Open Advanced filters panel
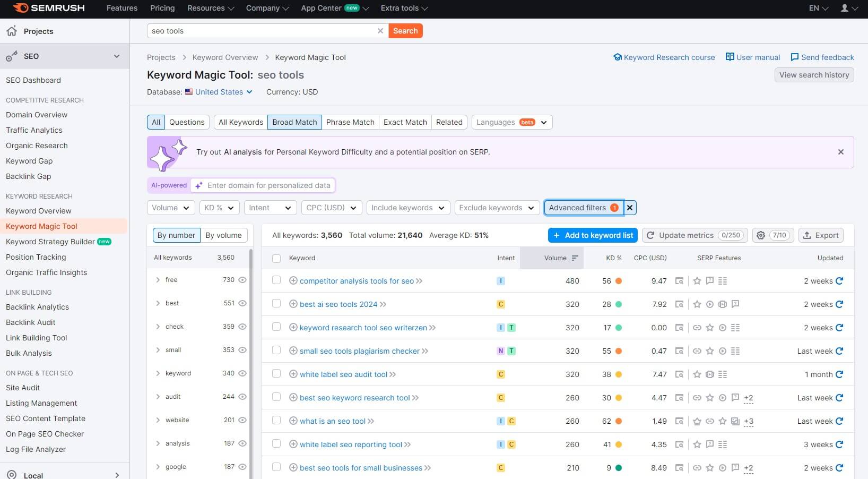868x479 pixels. [584, 208]
